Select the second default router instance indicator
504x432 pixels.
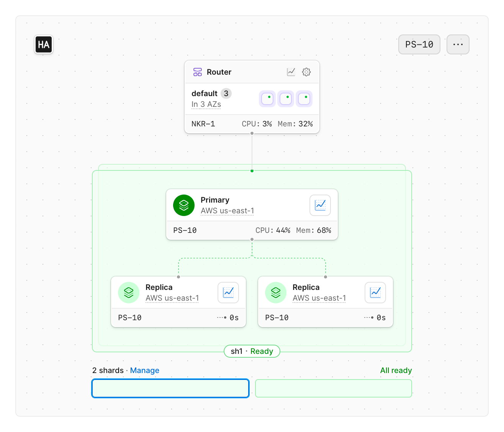[286, 99]
